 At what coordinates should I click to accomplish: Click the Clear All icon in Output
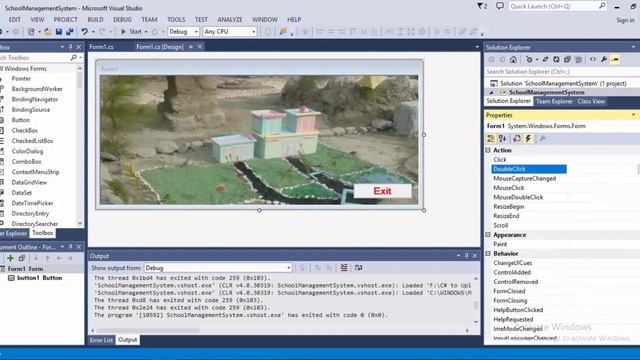(344, 268)
